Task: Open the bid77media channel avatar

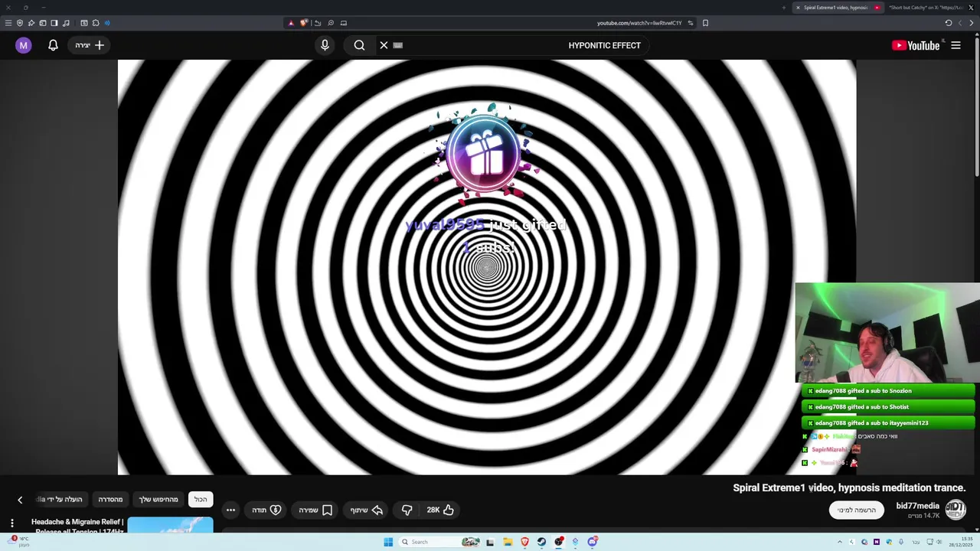Action: pyautogui.click(x=955, y=510)
